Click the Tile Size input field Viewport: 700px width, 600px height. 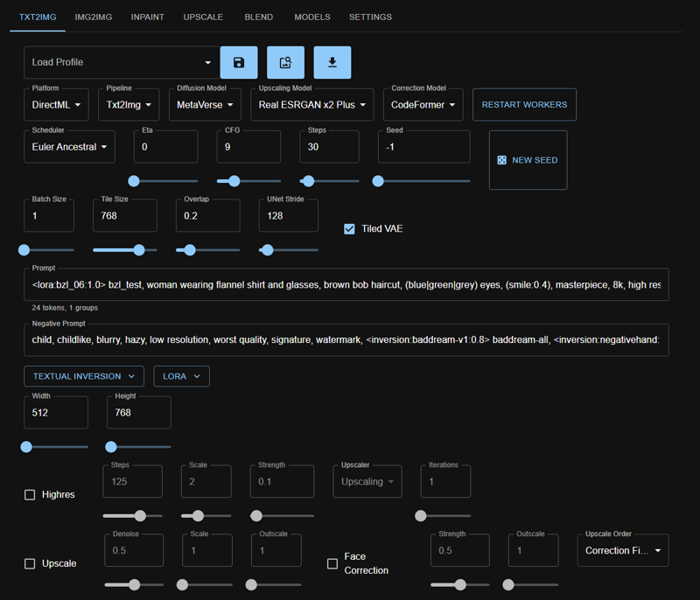tap(125, 216)
